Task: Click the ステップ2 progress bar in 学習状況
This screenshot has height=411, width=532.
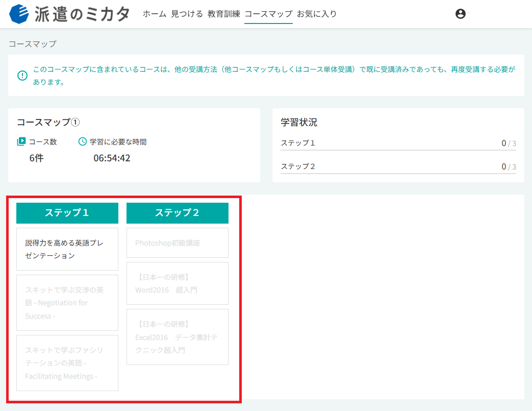Action: (x=398, y=173)
